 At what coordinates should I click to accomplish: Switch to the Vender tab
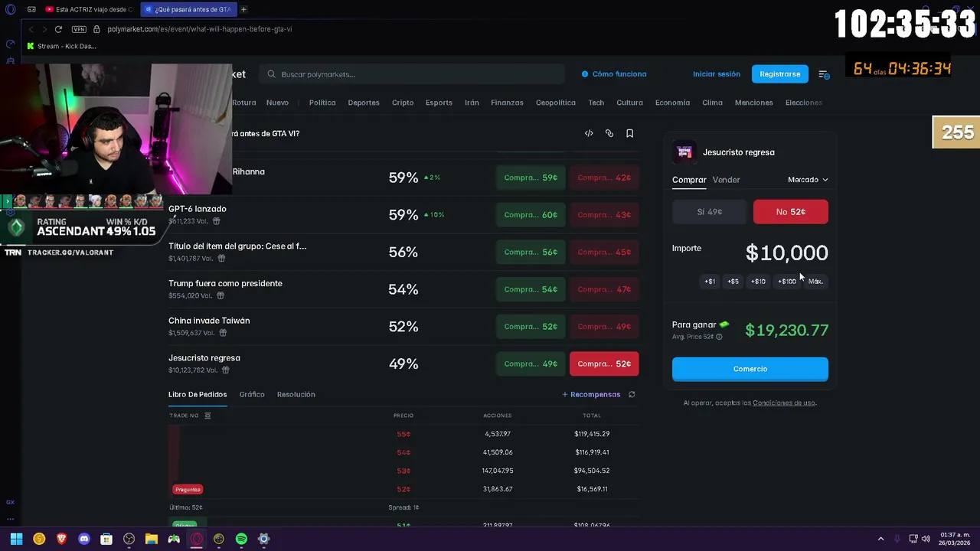(726, 180)
